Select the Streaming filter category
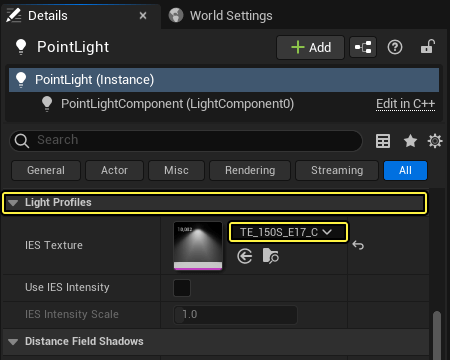The width and height of the screenshot is (450, 360). (x=337, y=170)
